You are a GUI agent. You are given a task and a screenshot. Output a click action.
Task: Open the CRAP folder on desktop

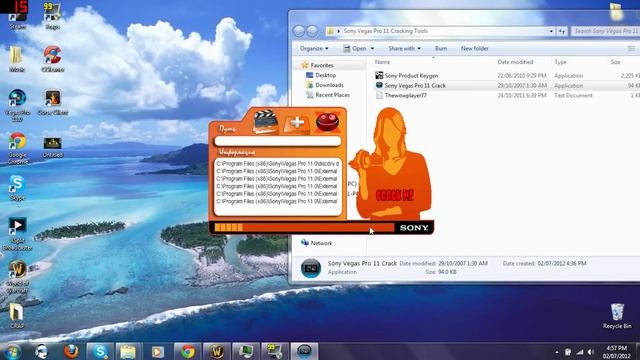pyautogui.click(x=17, y=316)
